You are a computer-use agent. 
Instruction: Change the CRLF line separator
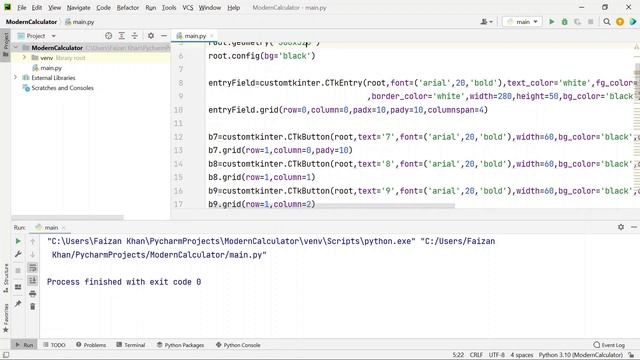pyautogui.click(x=476, y=355)
